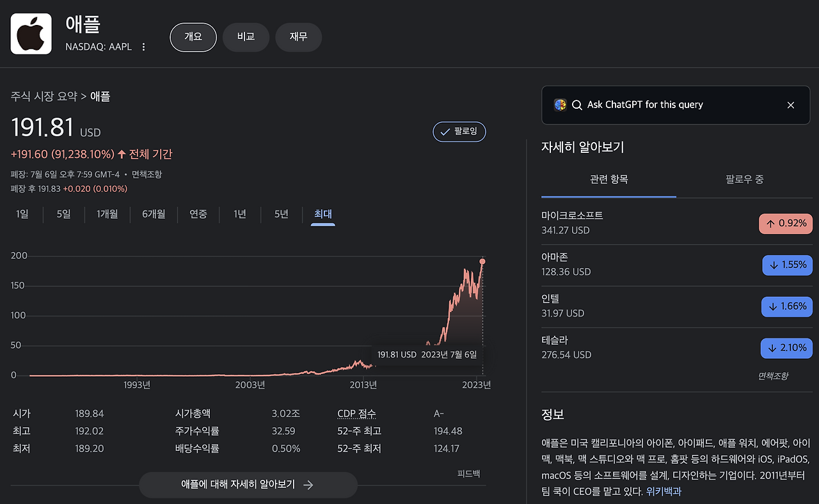Image resolution: width=819 pixels, height=504 pixels.
Task: Select the 최대 chart range
Action: (x=323, y=214)
